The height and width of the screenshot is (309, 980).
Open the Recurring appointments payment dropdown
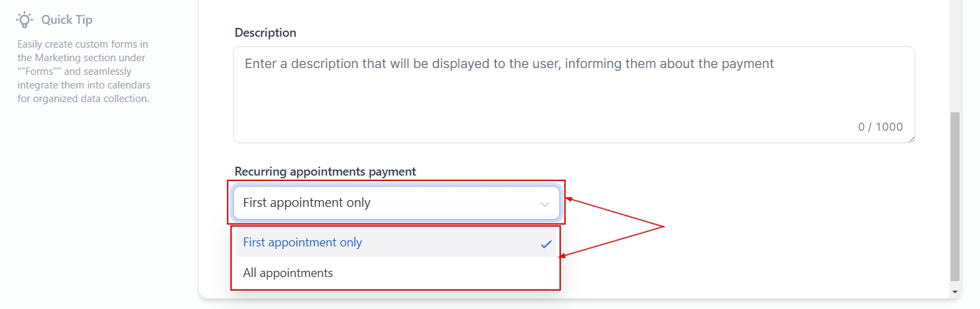pos(396,203)
